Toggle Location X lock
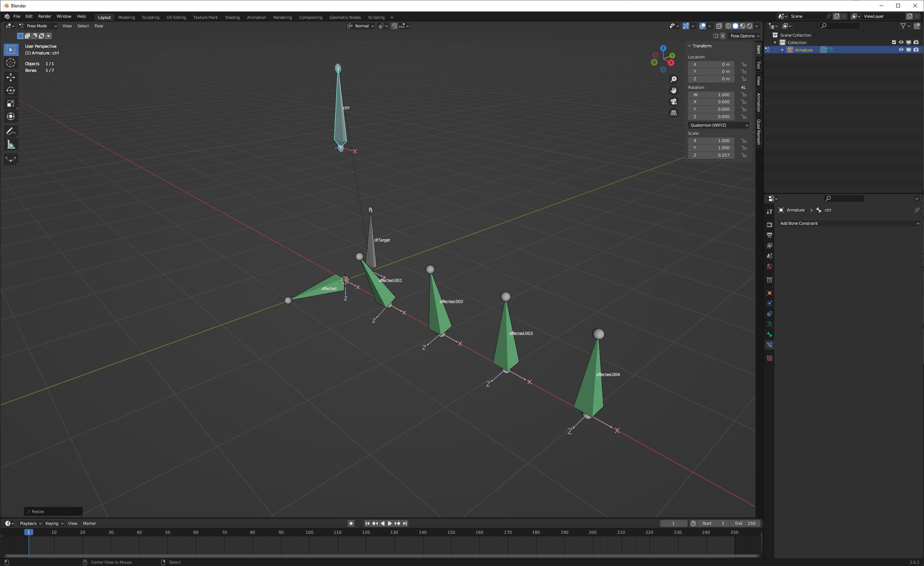Screen dimensions: 924x566 click(744, 64)
